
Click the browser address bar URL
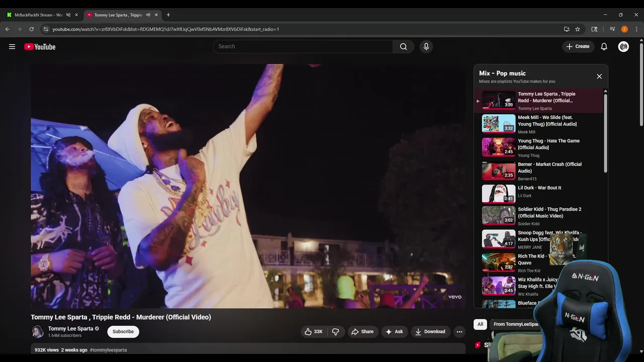[x=166, y=29]
